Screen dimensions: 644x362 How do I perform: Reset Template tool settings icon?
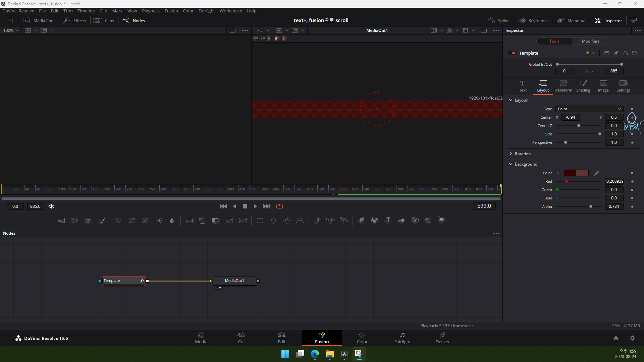(635, 53)
